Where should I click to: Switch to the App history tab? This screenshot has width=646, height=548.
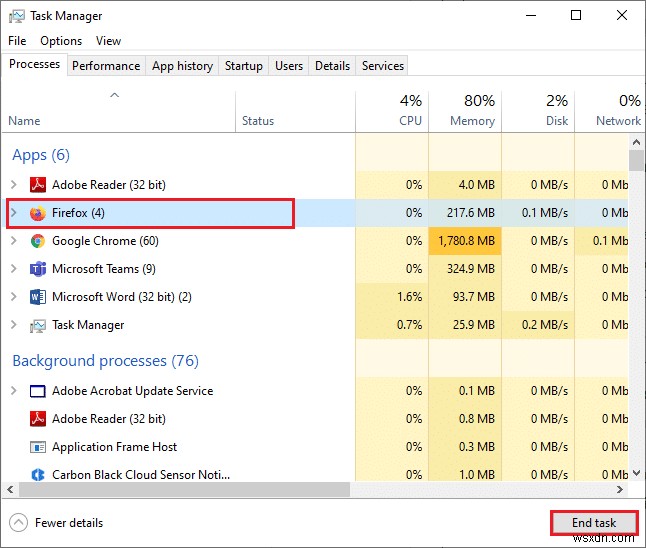point(182,66)
